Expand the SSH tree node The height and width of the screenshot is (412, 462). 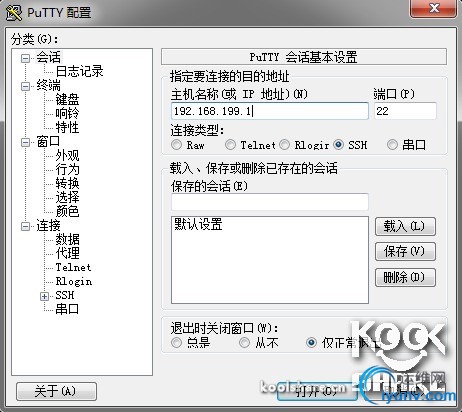44,296
